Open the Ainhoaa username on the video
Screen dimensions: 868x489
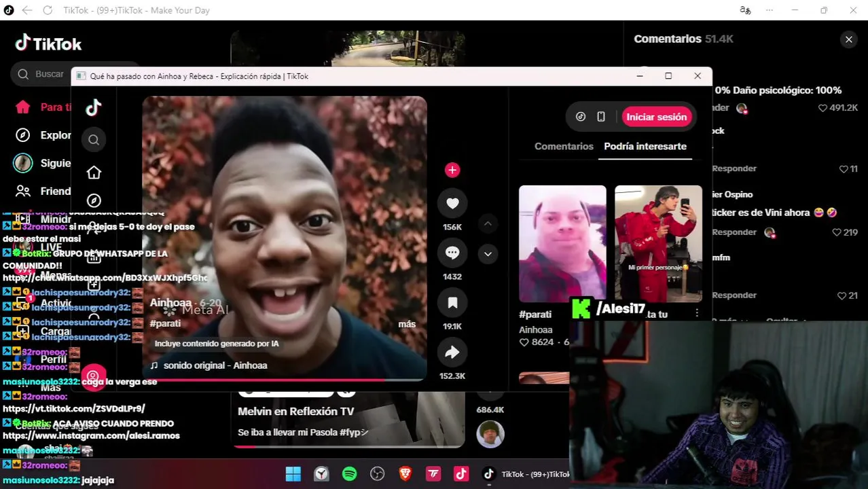click(170, 303)
